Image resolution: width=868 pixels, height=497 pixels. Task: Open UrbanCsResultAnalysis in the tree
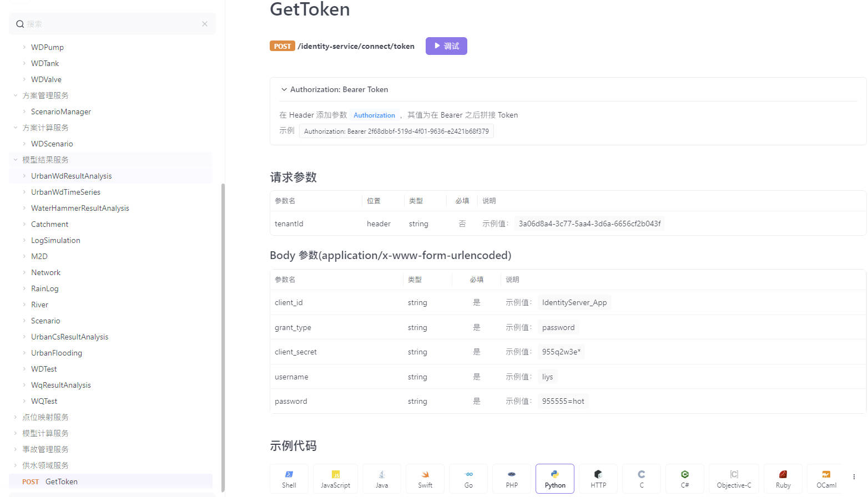70,337
